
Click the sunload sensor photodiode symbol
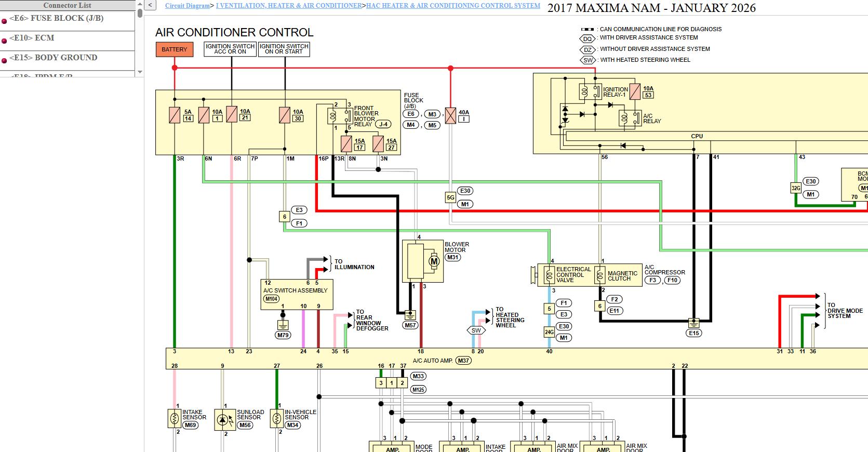click(x=224, y=420)
